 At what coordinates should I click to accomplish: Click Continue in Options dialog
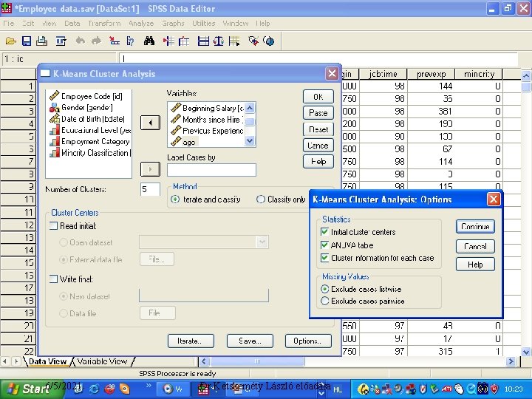[x=475, y=227]
